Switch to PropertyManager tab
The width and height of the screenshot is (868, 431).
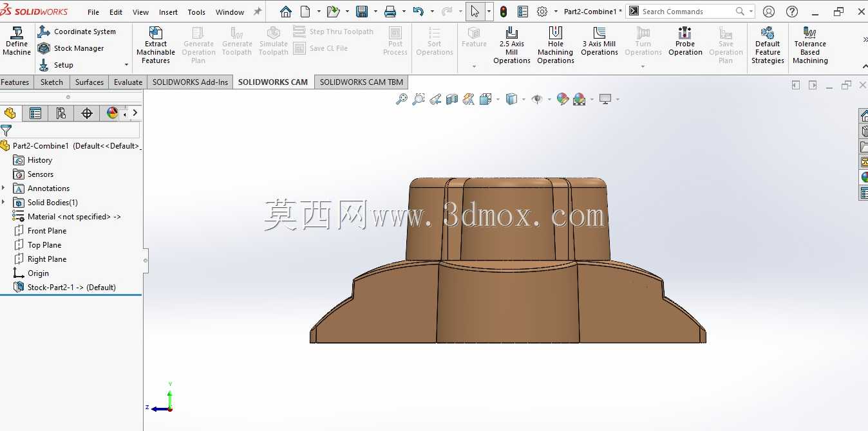pyautogui.click(x=35, y=113)
